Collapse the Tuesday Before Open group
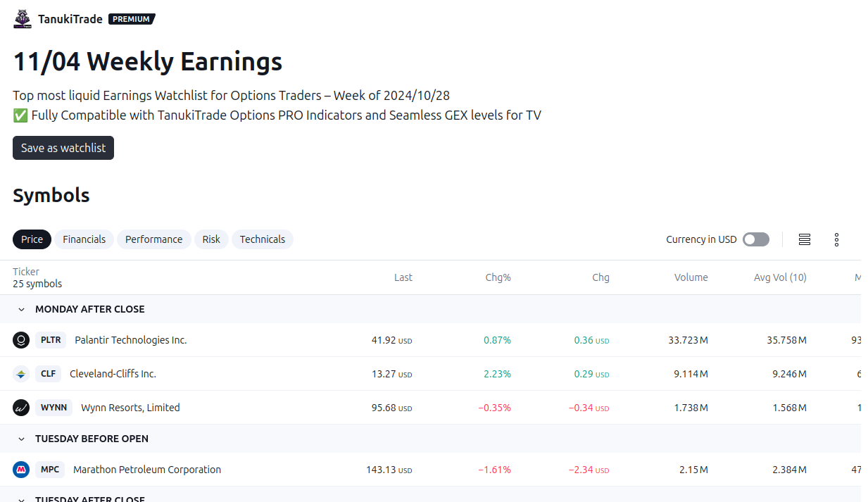The height and width of the screenshot is (502, 868). [21, 439]
